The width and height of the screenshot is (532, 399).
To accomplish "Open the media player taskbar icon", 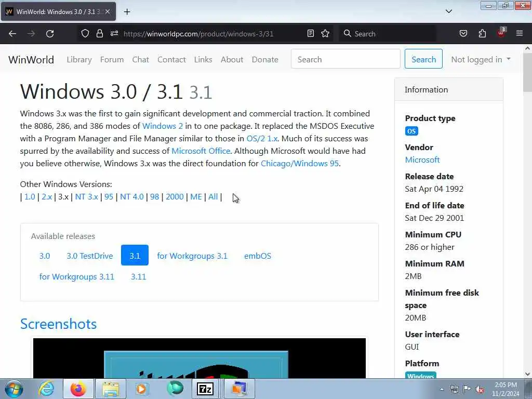I will (142, 389).
